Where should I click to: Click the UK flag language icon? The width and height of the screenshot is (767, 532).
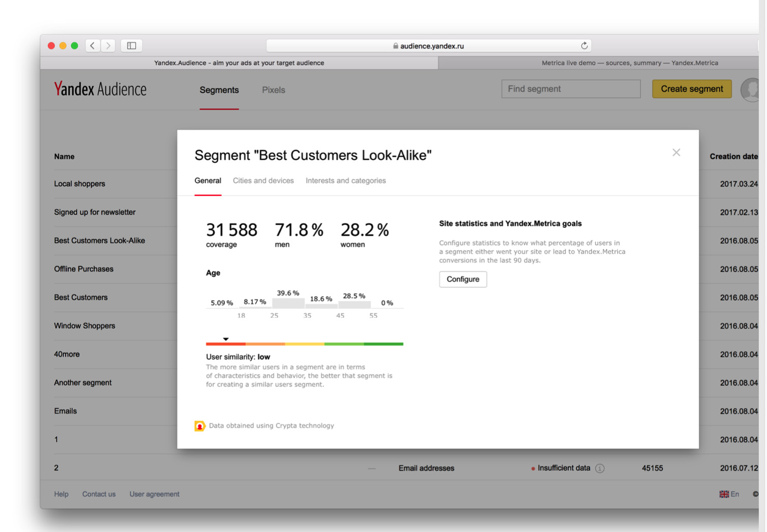click(724, 494)
